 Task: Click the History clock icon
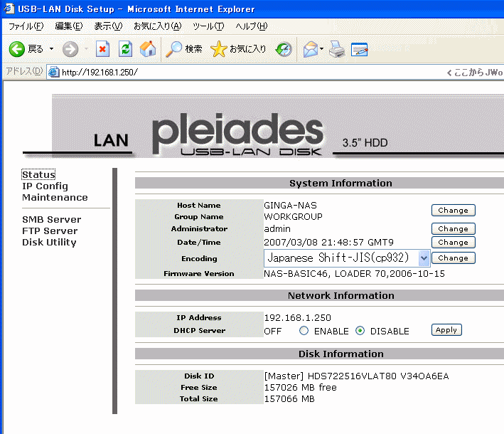[x=284, y=49]
